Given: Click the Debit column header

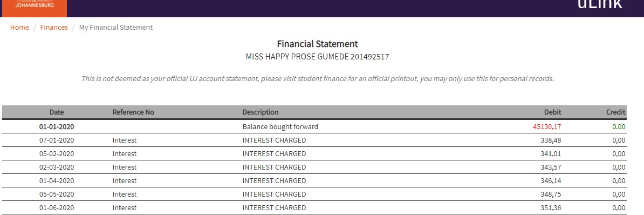Looking at the screenshot, I should click(x=552, y=112).
